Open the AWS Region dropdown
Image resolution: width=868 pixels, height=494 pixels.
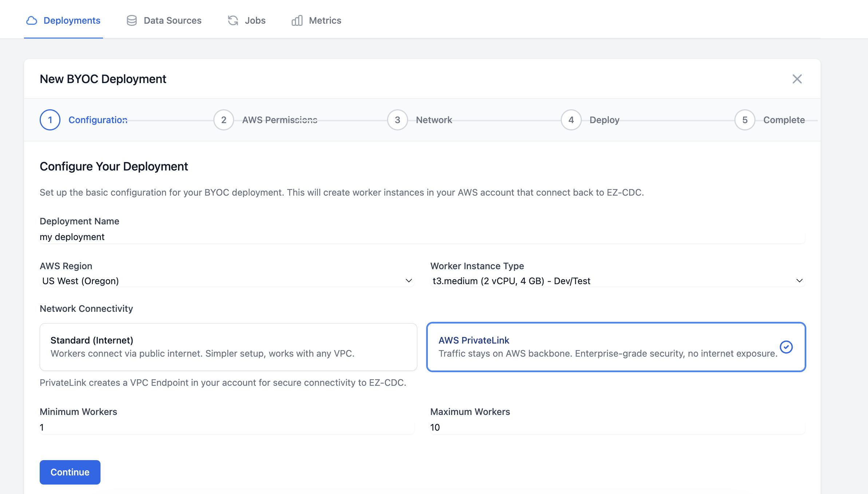coord(226,281)
